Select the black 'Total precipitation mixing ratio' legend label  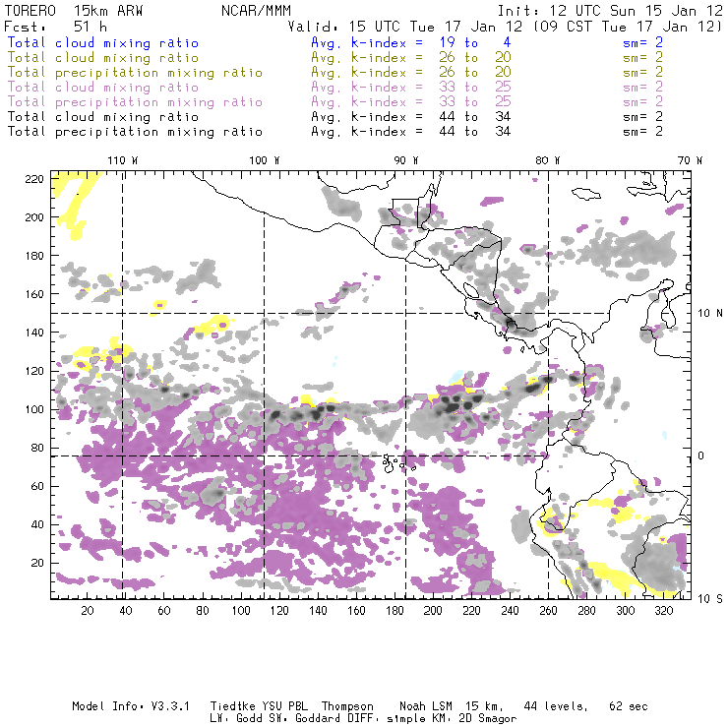(x=135, y=132)
